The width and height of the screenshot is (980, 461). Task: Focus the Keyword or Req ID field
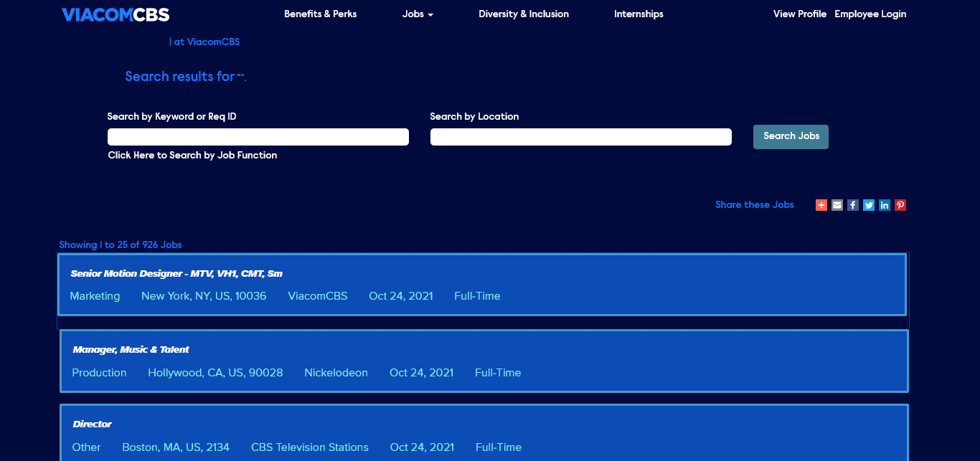pos(258,137)
